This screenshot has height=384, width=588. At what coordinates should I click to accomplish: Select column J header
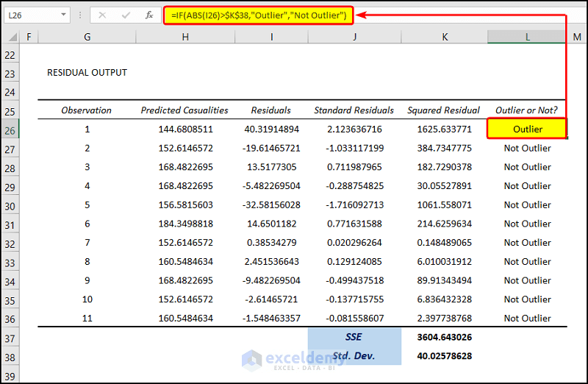tap(354, 37)
